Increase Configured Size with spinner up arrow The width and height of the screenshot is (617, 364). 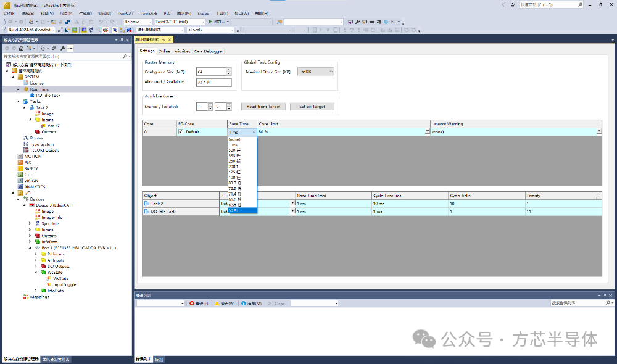point(229,70)
